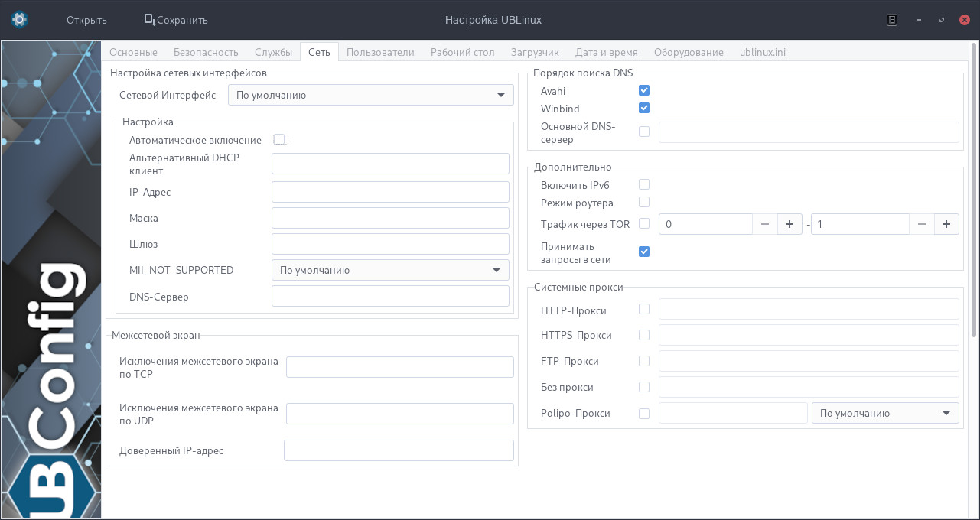Switch to the Рабочий стол tab
This screenshot has height=520, width=980.
point(462,52)
